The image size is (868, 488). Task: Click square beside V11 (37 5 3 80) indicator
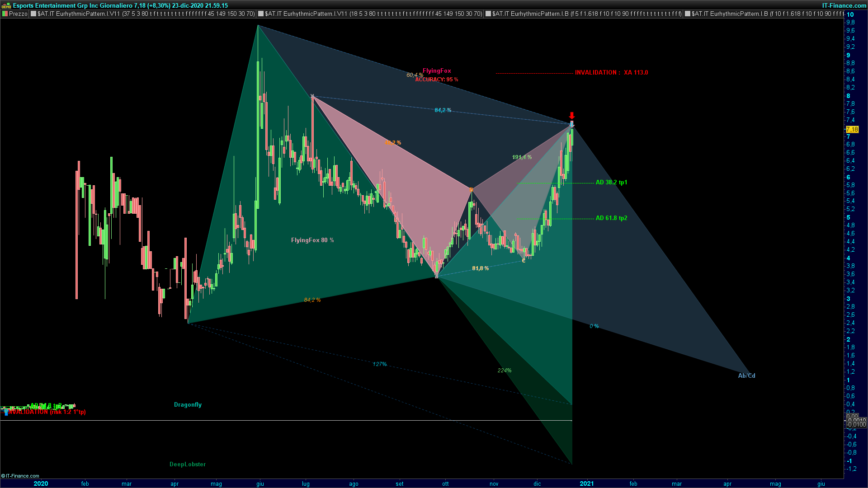[x=33, y=14]
